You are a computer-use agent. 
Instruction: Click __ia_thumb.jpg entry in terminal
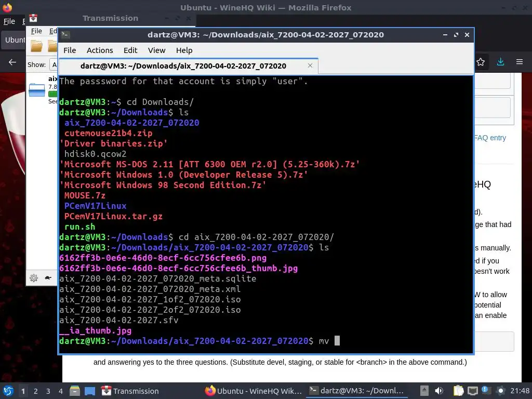click(x=96, y=330)
